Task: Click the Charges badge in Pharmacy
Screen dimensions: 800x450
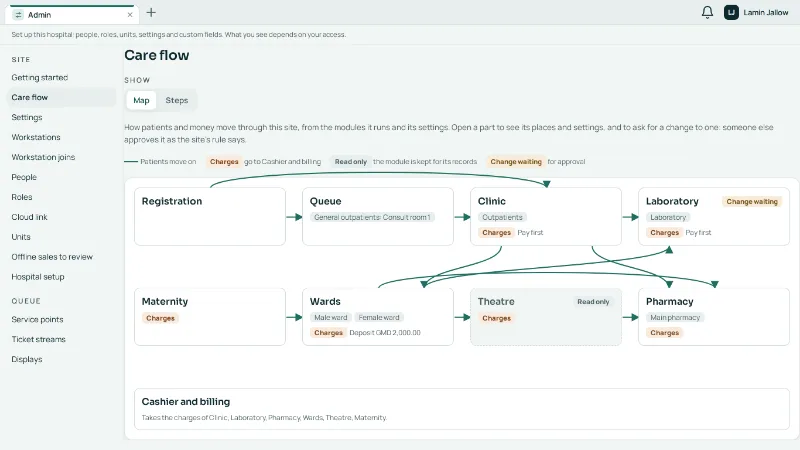Action: coord(664,333)
